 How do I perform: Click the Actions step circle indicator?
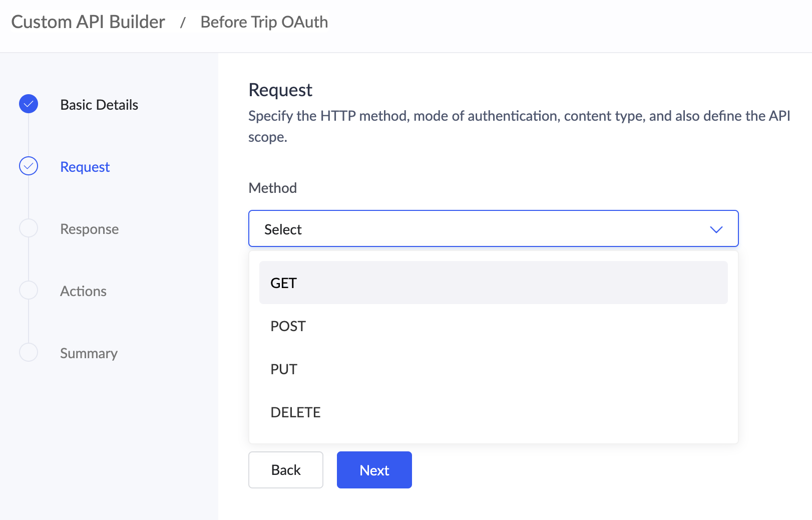coord(29,290)
